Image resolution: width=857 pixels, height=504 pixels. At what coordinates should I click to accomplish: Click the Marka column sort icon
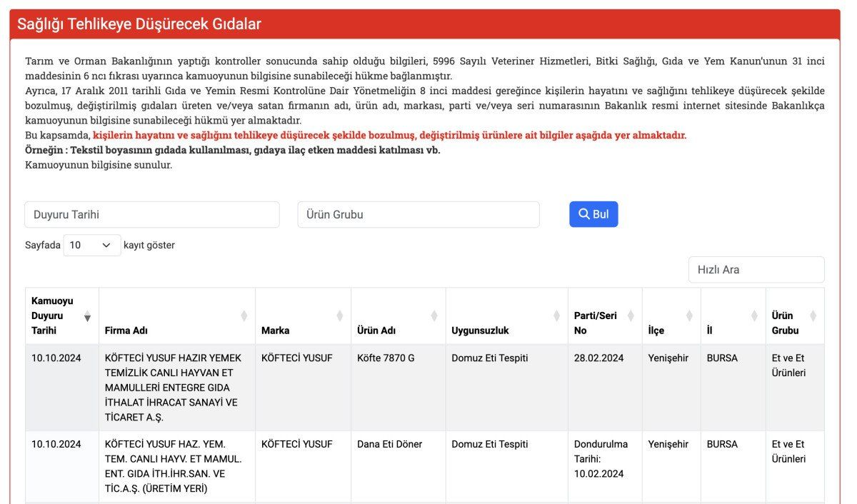coord(340,316)
